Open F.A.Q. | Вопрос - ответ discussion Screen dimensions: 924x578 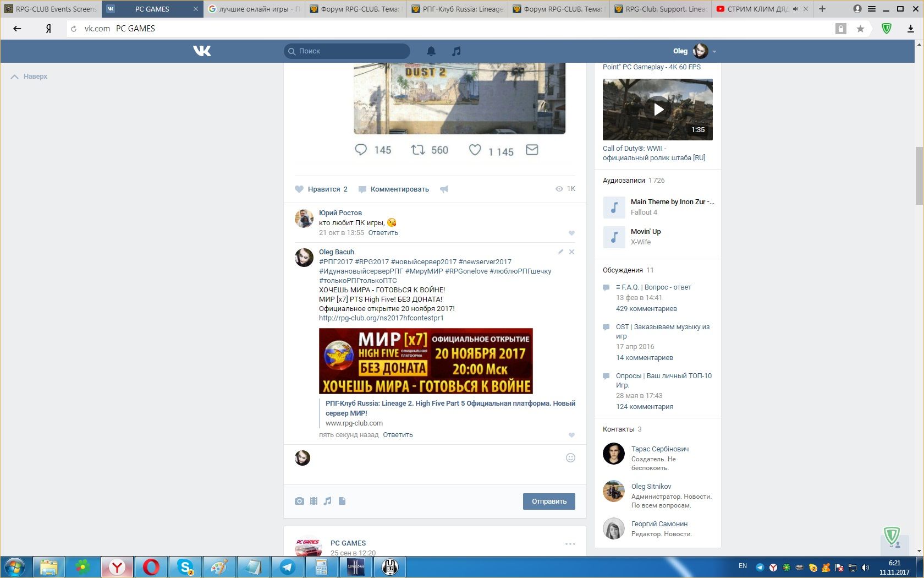pos(653,287)
